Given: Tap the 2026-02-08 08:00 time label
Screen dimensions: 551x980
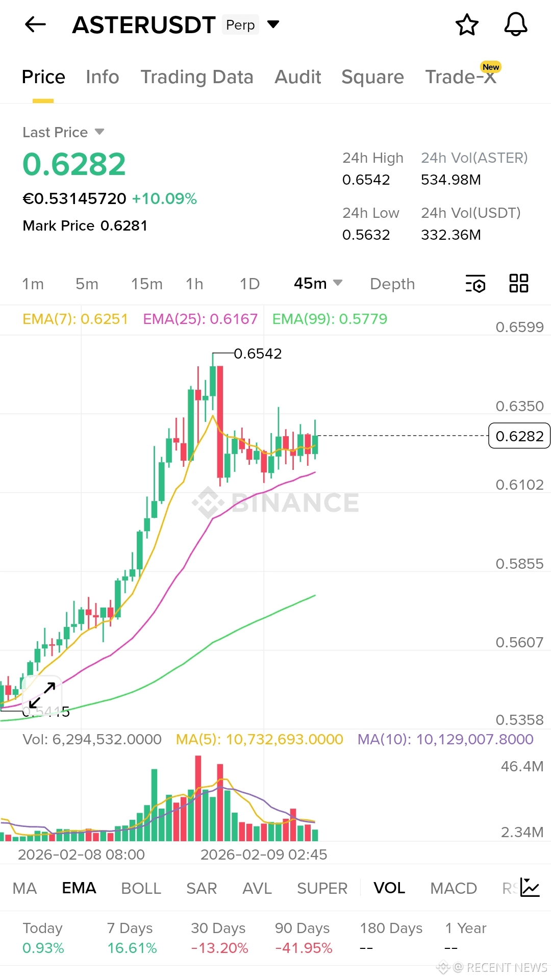Looking at the screenshot, I should click(81, 855).
